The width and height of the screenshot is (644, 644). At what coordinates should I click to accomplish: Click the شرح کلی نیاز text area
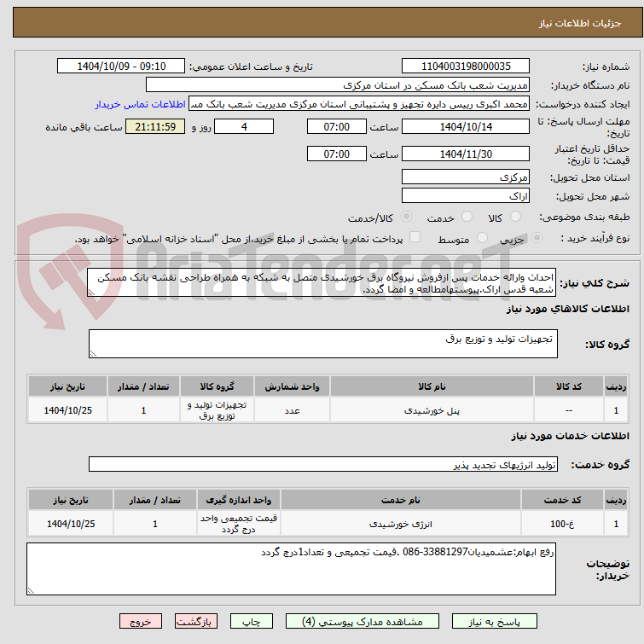(x=322, y=283)
